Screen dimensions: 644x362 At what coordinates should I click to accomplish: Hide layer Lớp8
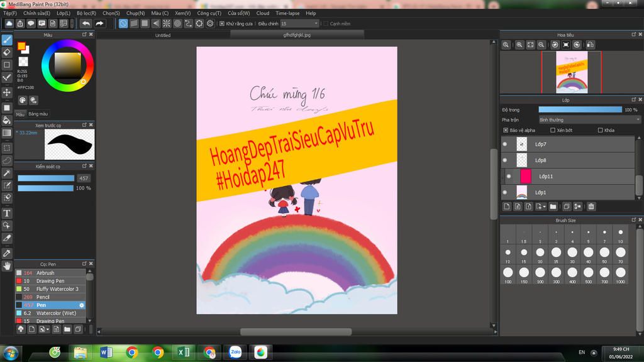505,160
